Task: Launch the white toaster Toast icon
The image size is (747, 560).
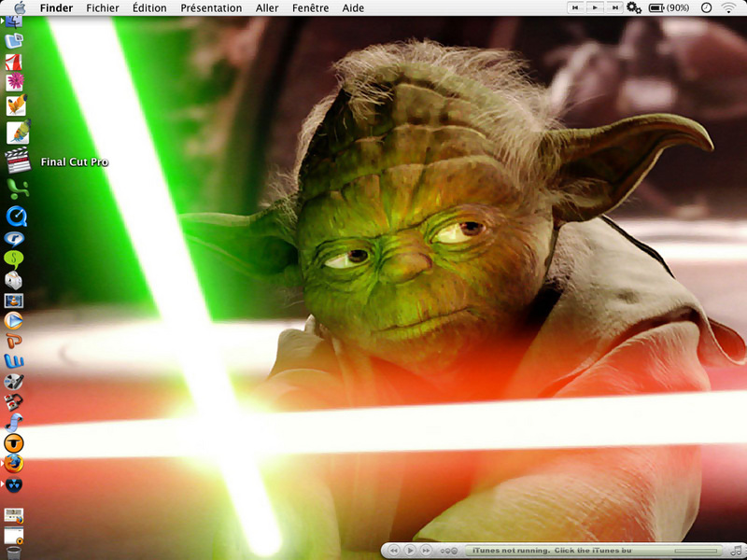Action: [13, 281]
